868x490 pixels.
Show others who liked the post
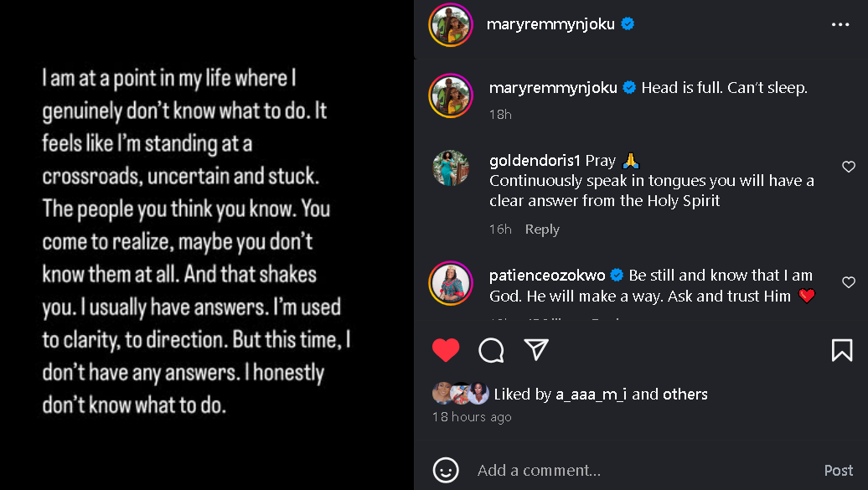tap(685, 395)
